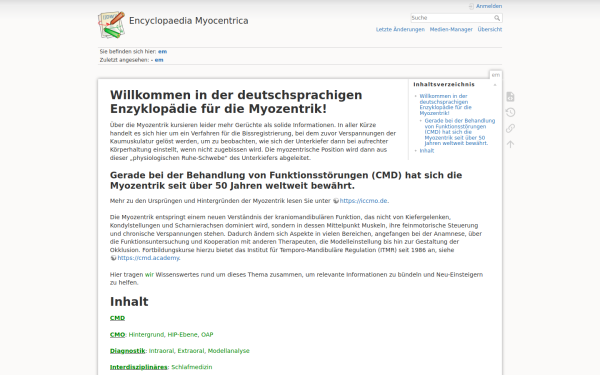Jump to 'Willkommen in der deutschsprachigen' TOC entry
Viewport: 600px width, 375px height.
tap(445, 104)
